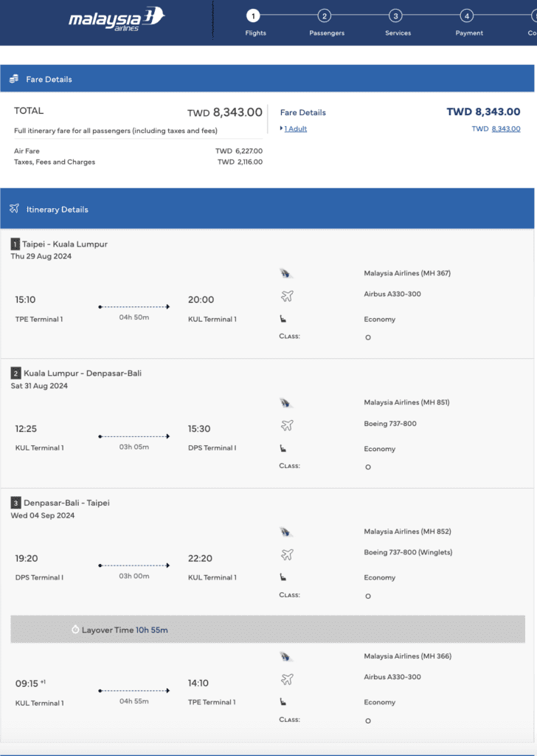Click the aircraft icon beside Airbus A330-300 for MH 367
Screen dimensions: 537x756
(x=287, y=295)
